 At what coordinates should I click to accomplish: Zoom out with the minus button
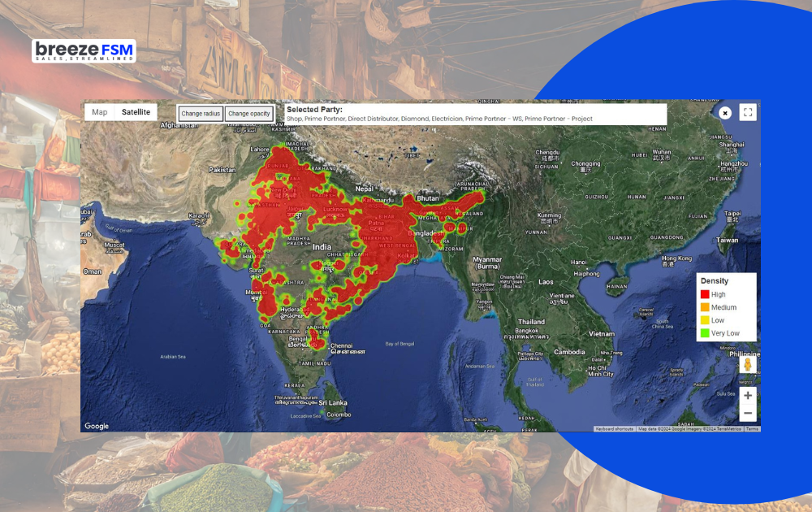748,413
